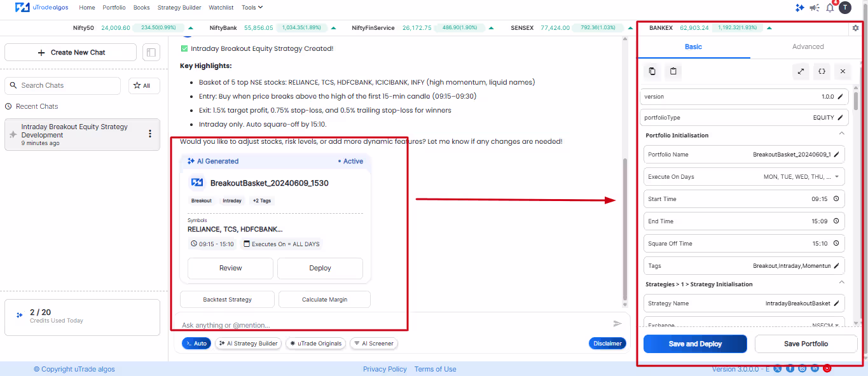
Task: Switch to the Advanced tab
Action: (x=808, y=46)
